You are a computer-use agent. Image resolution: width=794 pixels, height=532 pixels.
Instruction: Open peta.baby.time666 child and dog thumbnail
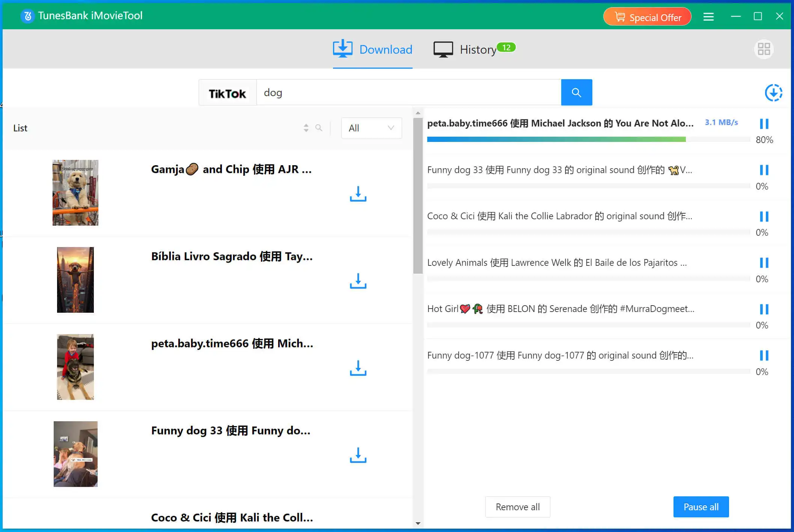tap(75, 367)
